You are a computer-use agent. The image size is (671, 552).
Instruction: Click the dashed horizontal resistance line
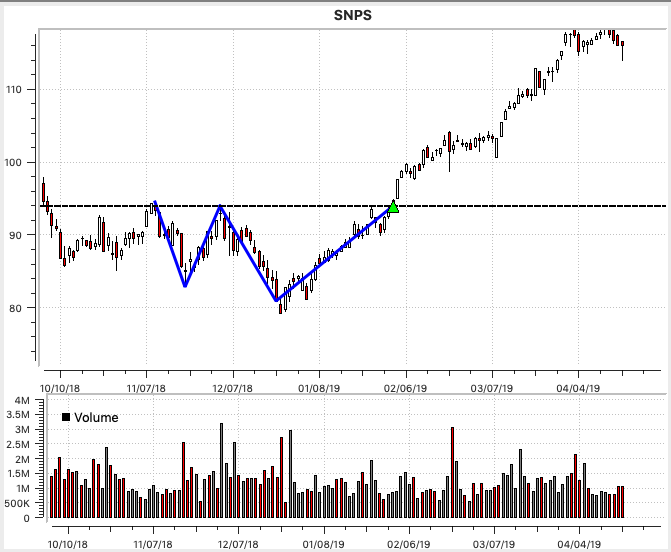click(353, 206)
